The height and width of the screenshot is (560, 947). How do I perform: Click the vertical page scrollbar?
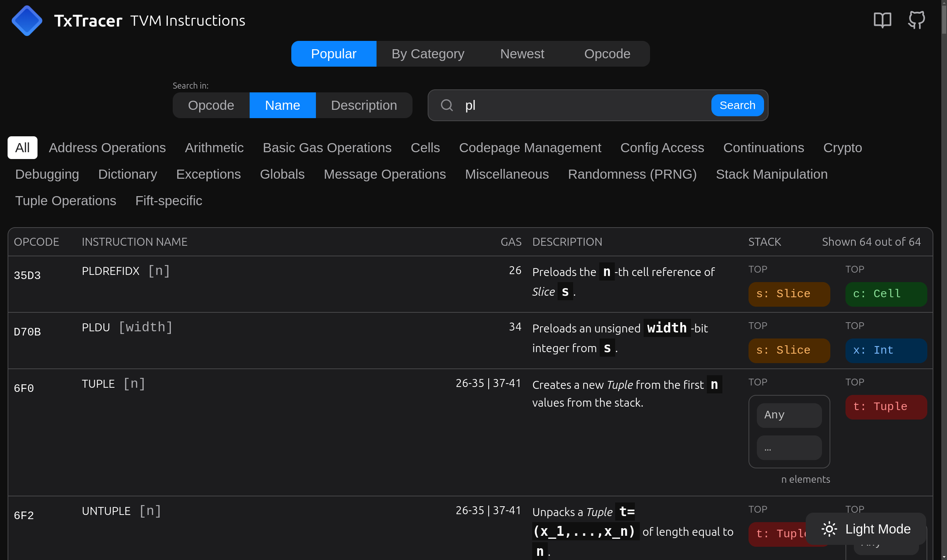click(x=944, y=280)
